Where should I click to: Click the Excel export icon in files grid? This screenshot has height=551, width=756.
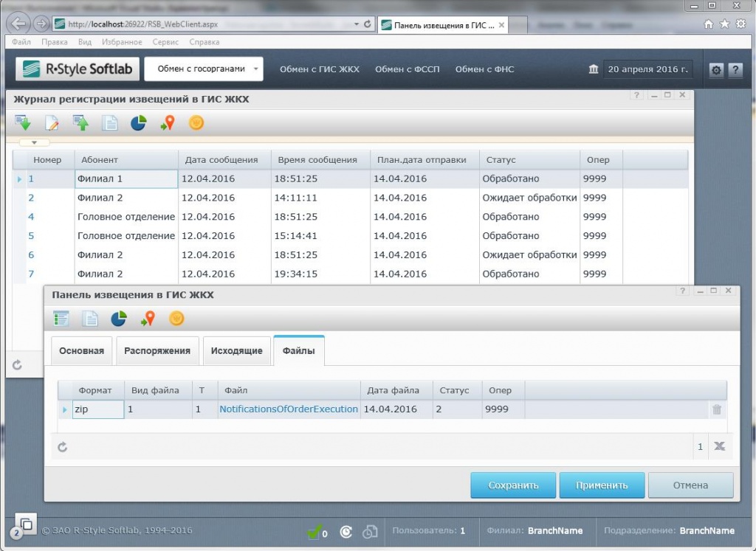click(720, 446)
